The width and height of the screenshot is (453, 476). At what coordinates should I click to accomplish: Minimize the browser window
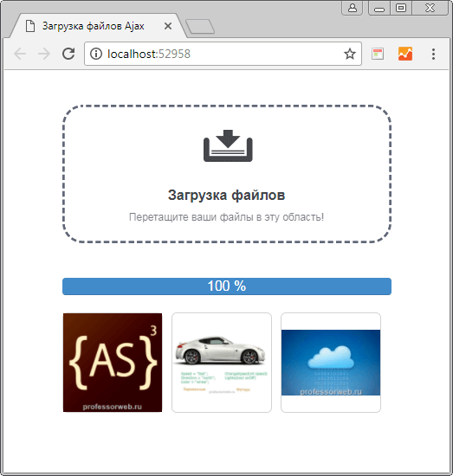click(379, 8)
